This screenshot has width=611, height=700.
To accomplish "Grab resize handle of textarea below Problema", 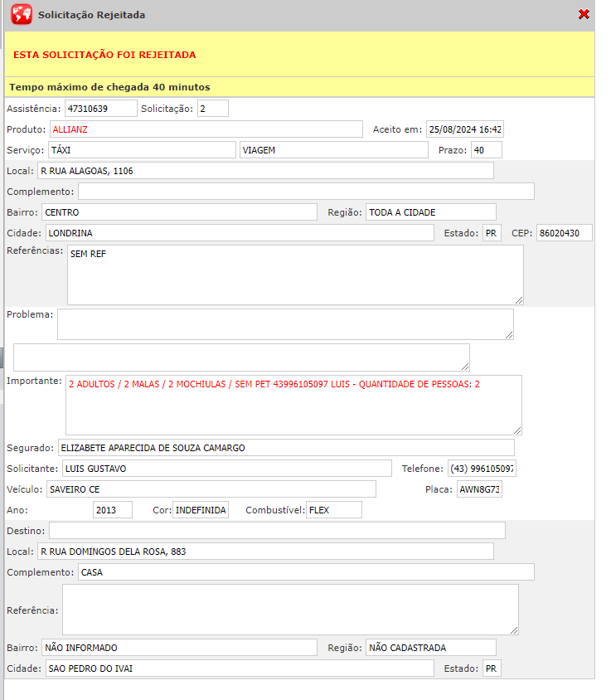I will click(465, 367).
